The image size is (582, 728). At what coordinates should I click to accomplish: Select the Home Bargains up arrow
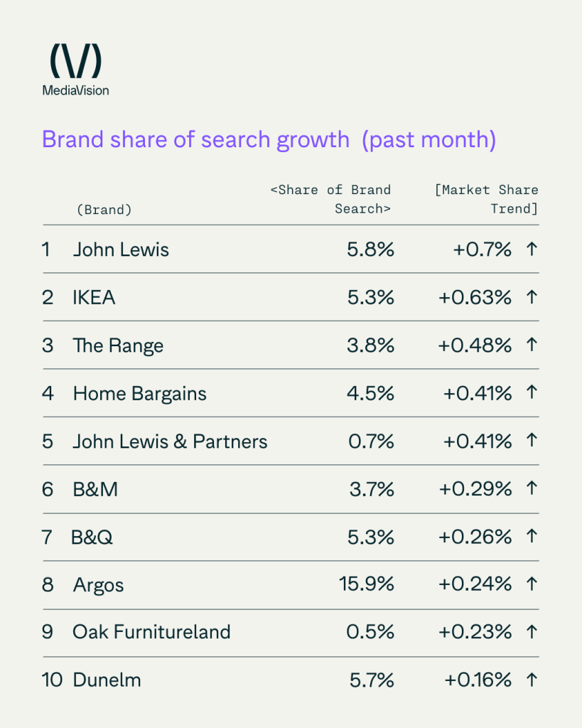coord(530,393)
